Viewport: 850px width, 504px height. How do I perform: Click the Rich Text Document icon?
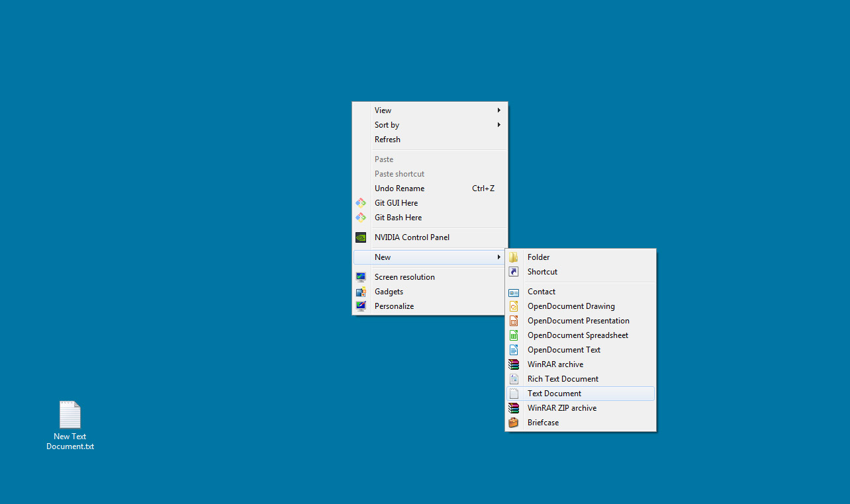tap(514, 379)
